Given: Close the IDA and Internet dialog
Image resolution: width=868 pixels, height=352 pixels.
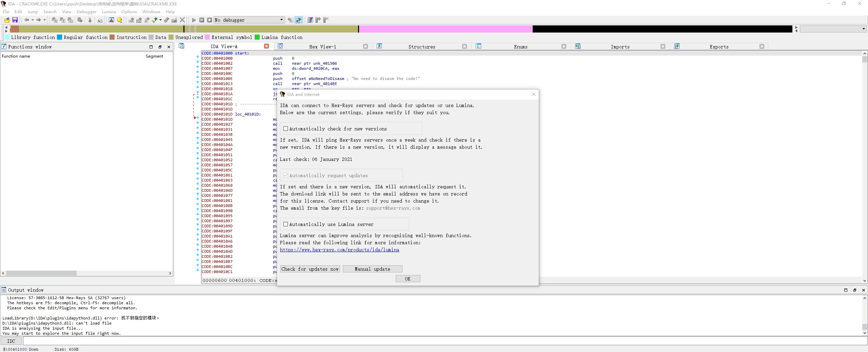Looking at the screenshot, I should [534, 94].
